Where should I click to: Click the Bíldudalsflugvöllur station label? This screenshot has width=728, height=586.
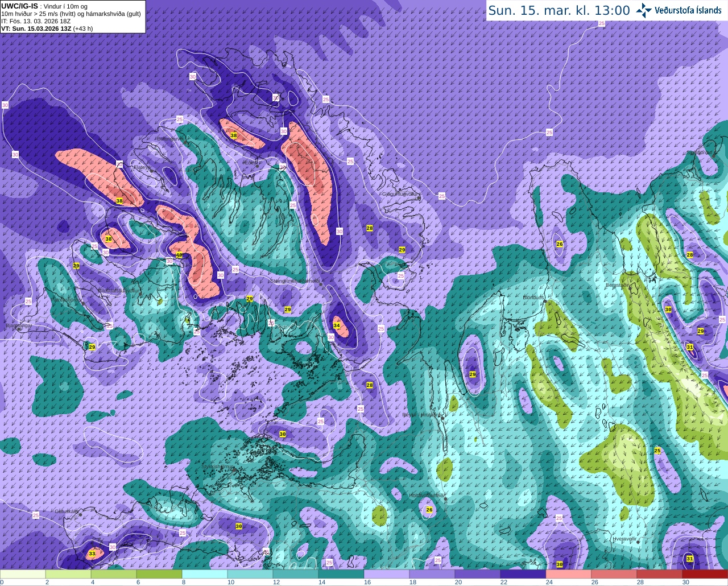(118, 290)
